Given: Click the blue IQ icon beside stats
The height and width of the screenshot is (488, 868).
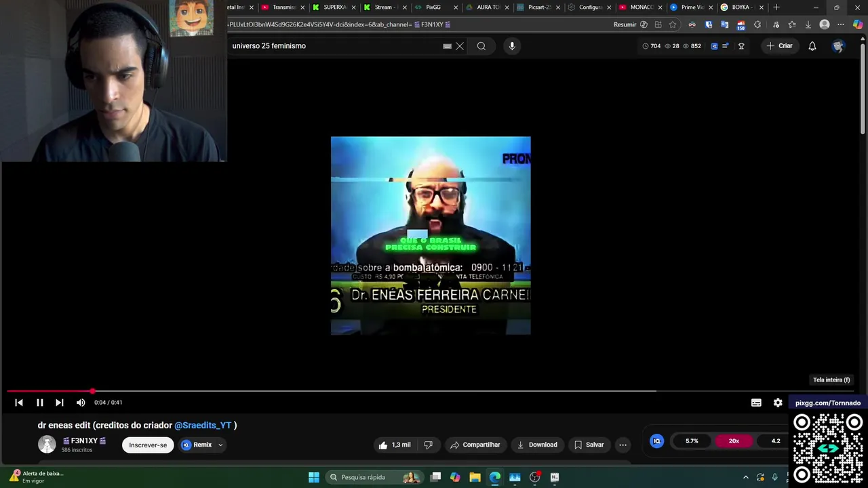Looking at the screenshot, I should [656, 441].
